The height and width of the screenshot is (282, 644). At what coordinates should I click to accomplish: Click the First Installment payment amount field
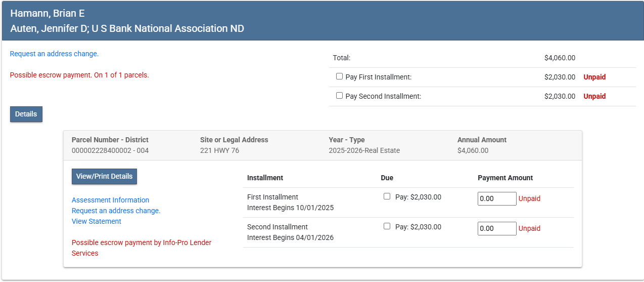point(496,198)
